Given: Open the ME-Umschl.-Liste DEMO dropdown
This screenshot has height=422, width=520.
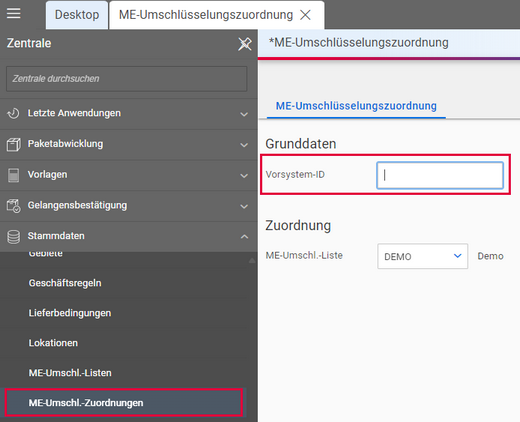Looking at the screenshot, I should pyautogui.click(x=423, y=256).
